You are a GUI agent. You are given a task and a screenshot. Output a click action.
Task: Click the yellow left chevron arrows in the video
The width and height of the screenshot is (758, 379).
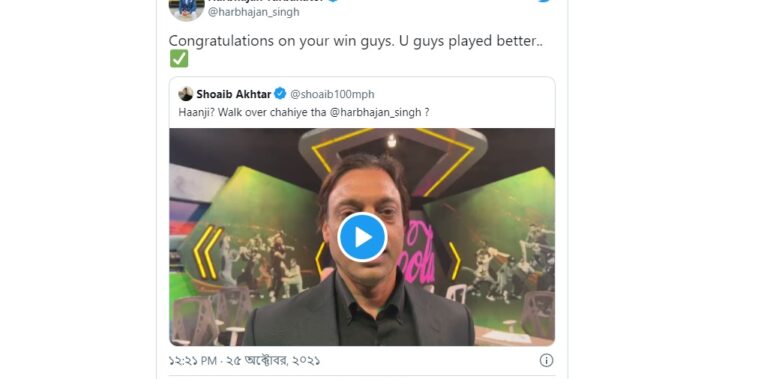coord(208,252)
